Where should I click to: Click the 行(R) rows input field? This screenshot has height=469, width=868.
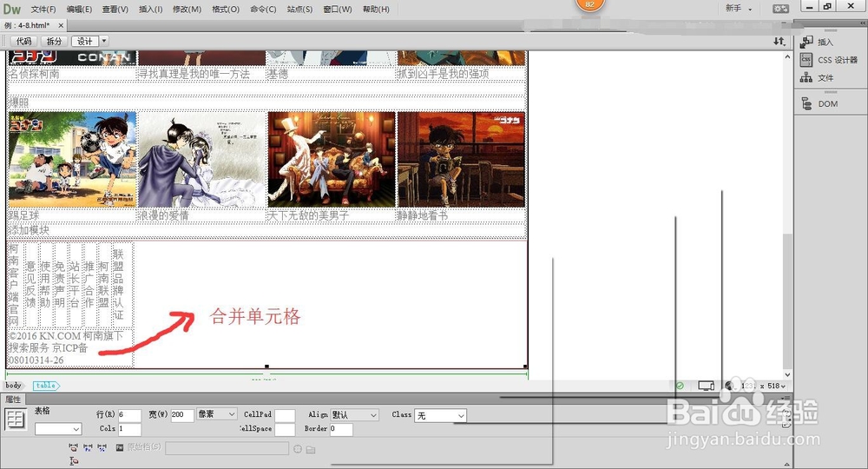tap(129, 415)
